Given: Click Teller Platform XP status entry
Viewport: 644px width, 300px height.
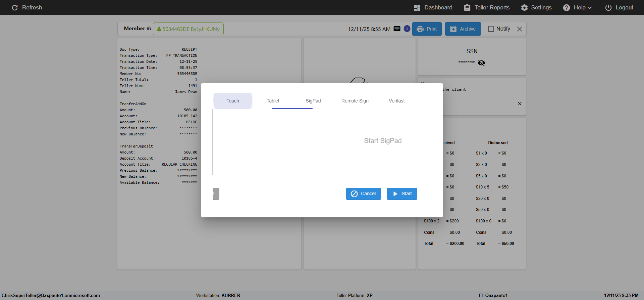Looking at the screenshot, I should 355,296.
